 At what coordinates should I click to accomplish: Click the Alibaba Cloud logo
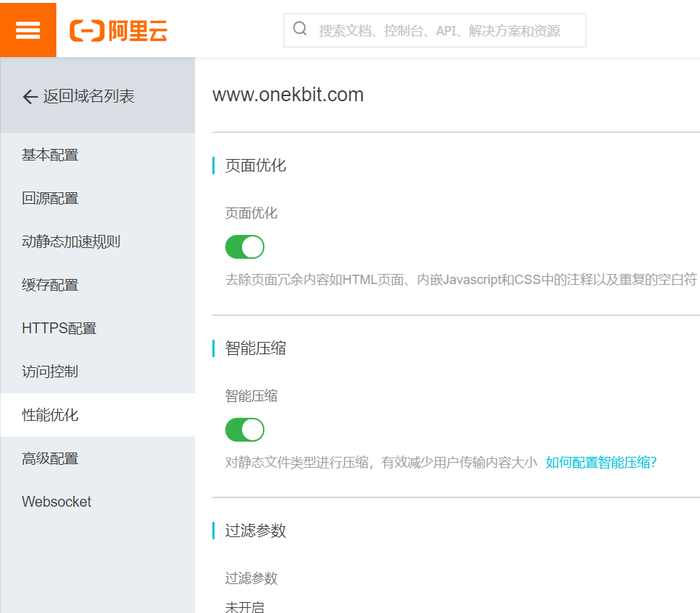[118, 30]
